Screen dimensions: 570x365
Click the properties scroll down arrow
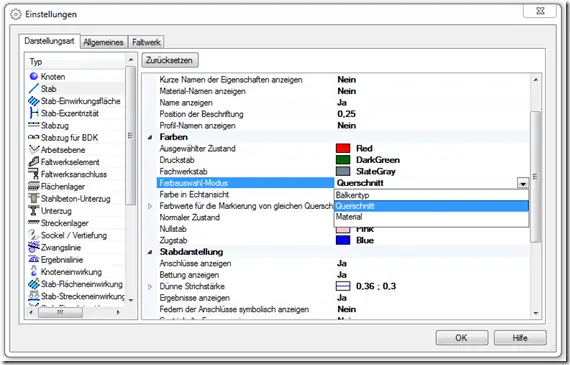point(535,313)
